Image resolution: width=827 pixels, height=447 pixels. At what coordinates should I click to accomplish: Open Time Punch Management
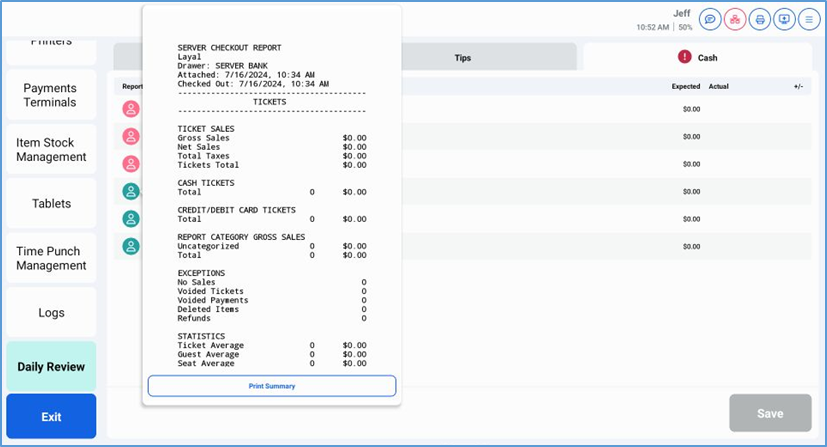pos(51,258)
